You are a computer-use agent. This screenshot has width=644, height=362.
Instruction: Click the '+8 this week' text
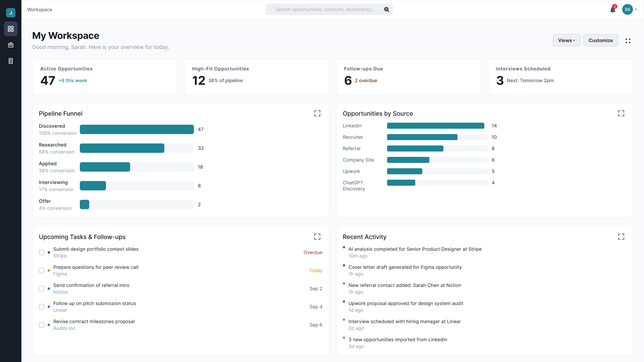pyautogui.click(x=73, y=80)
